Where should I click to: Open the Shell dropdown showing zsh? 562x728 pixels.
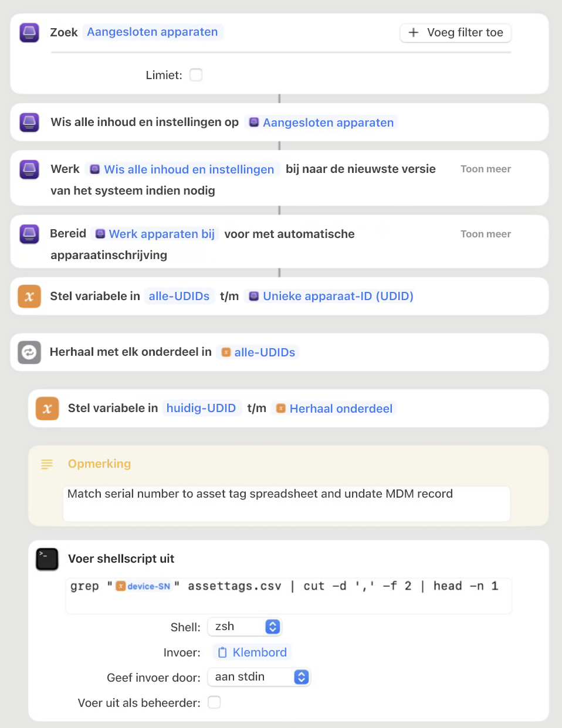coord(245,627)
